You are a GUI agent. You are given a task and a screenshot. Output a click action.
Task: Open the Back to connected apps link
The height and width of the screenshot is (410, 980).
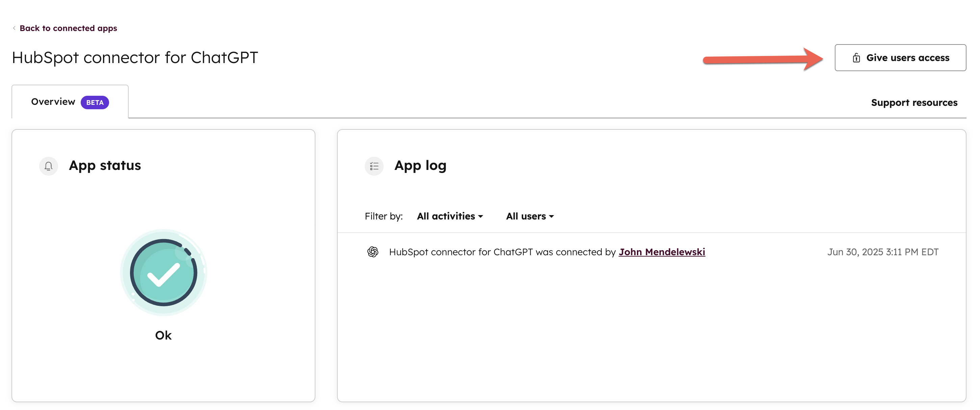(x=69, y=28)
